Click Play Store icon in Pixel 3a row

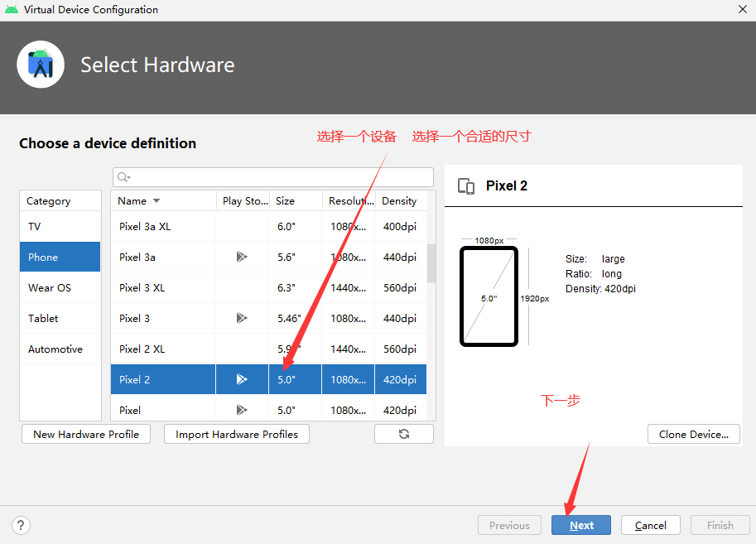point(242,257)
